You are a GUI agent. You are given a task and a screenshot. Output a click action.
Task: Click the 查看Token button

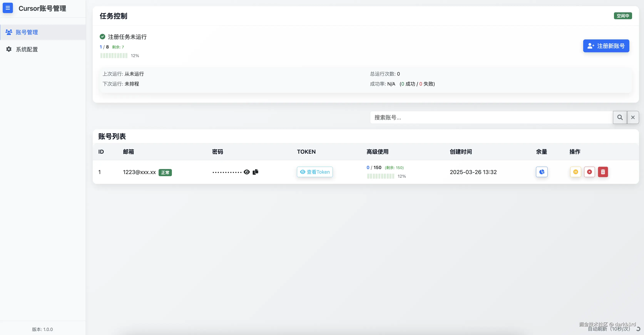pos(314,172)
